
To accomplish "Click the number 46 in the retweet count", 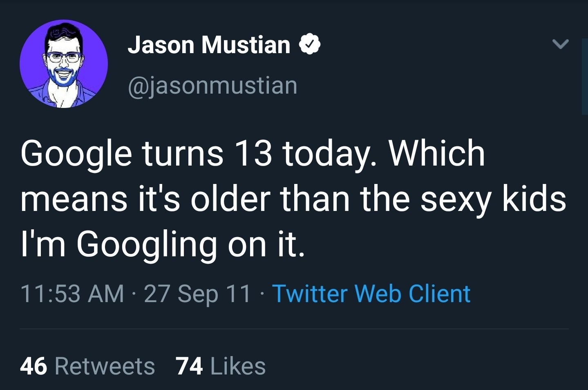I will [34, 365].
